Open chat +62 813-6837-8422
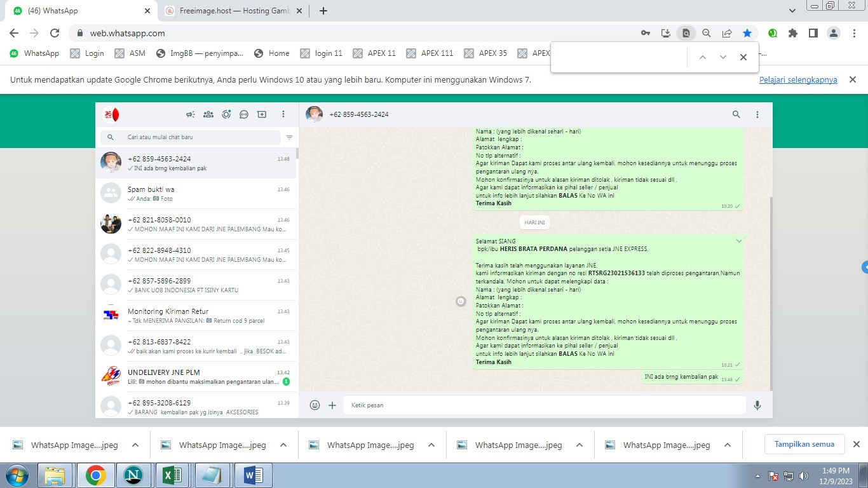This screenshot has height=488, width=868. click(x=196, y=346)
